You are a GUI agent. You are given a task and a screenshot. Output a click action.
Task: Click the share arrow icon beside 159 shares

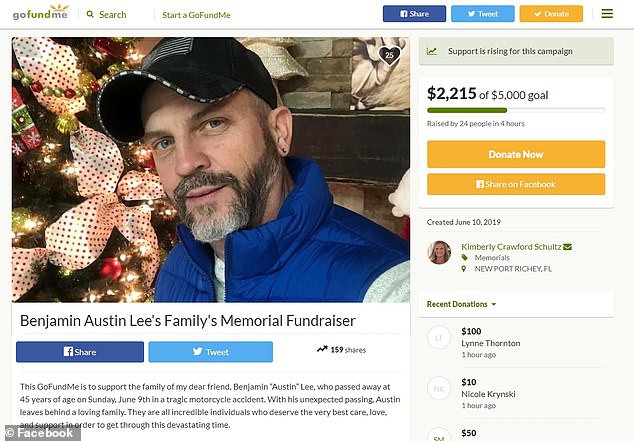(322, 350)
